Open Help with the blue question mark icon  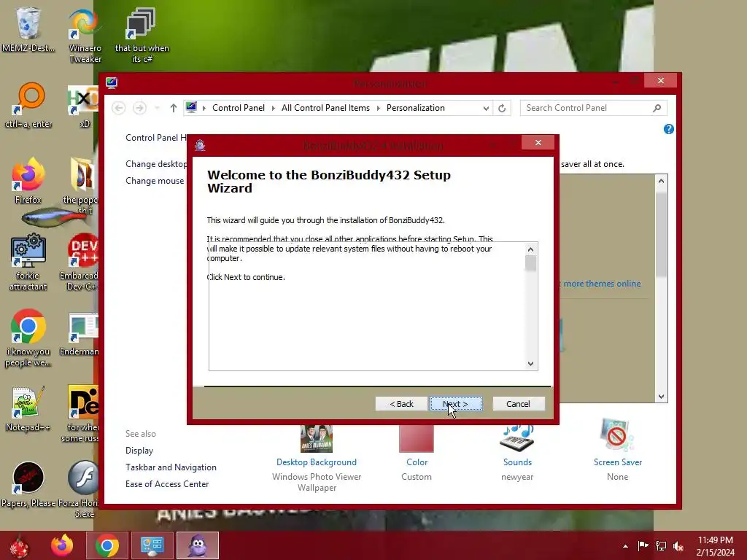[x=668, y=129]
